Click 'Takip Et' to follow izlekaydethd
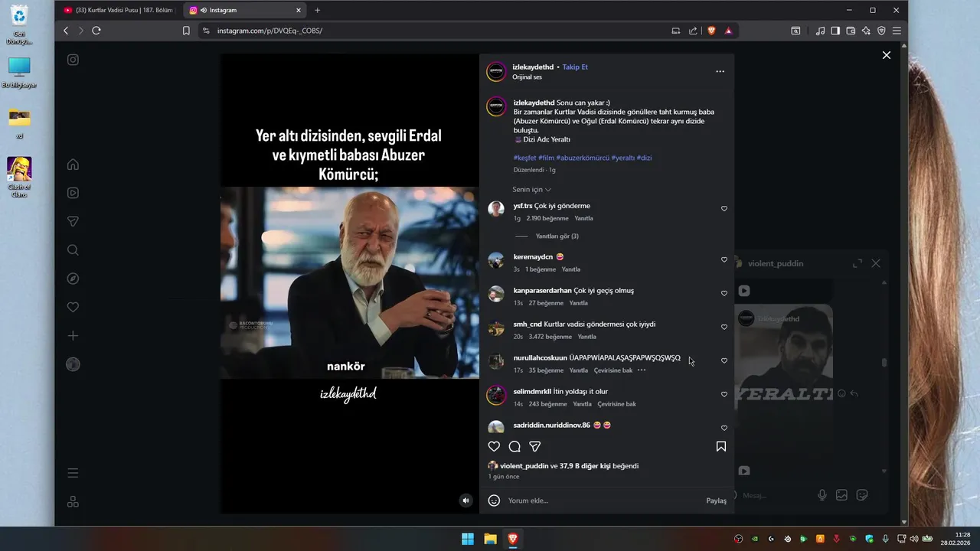Image resolution: width=980 pixels, height=551 pixels. [575, 67]
